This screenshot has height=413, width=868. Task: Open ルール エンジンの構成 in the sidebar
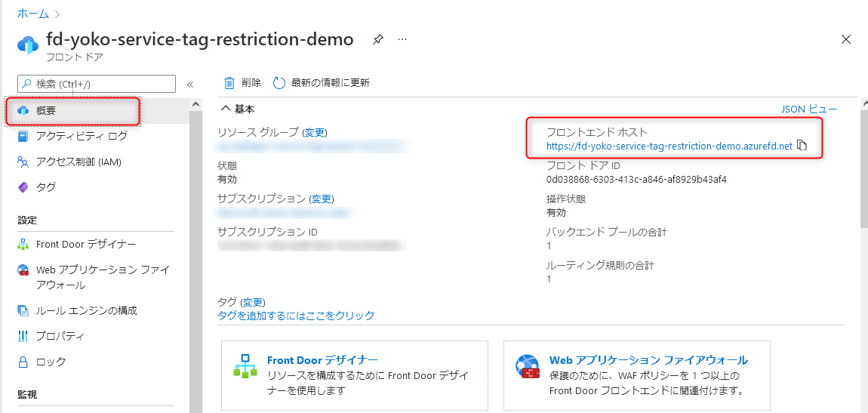click(x=86, y=310)
